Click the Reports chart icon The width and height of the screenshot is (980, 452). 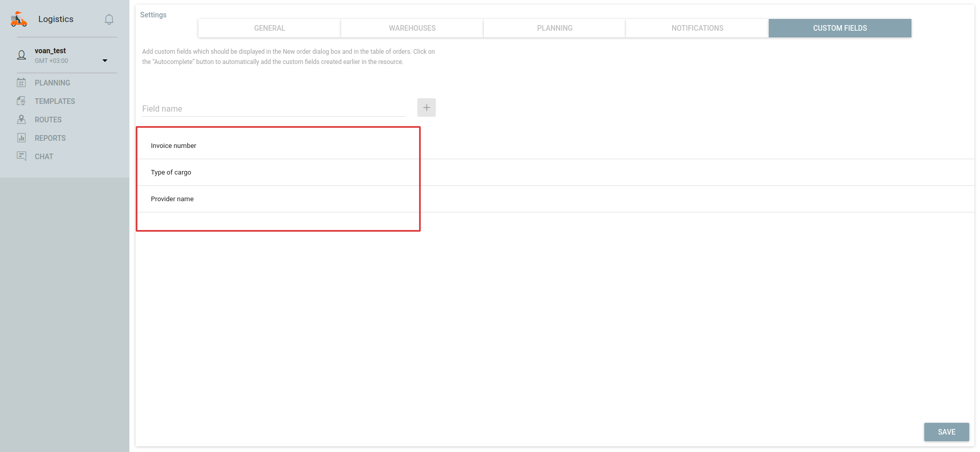[21, 138]
